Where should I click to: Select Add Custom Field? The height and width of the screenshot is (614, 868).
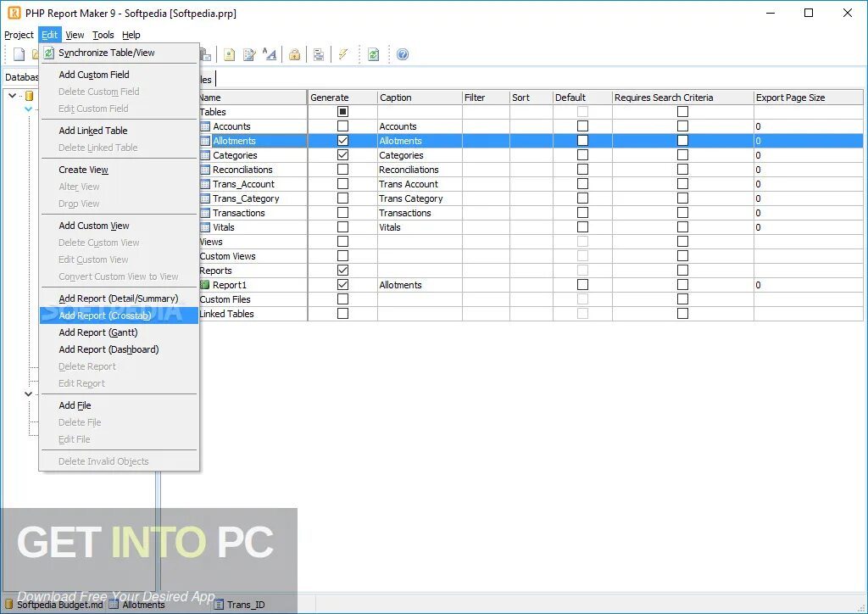click(x=119, y=75)
